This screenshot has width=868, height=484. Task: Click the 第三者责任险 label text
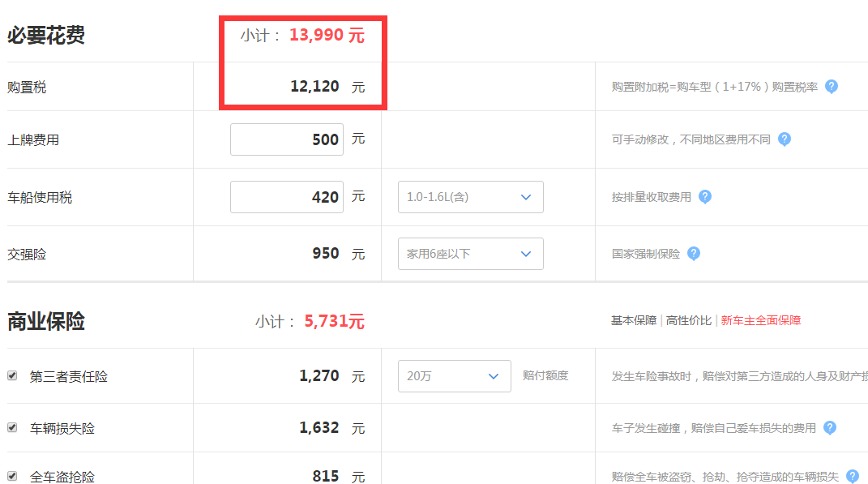point(69,376)
